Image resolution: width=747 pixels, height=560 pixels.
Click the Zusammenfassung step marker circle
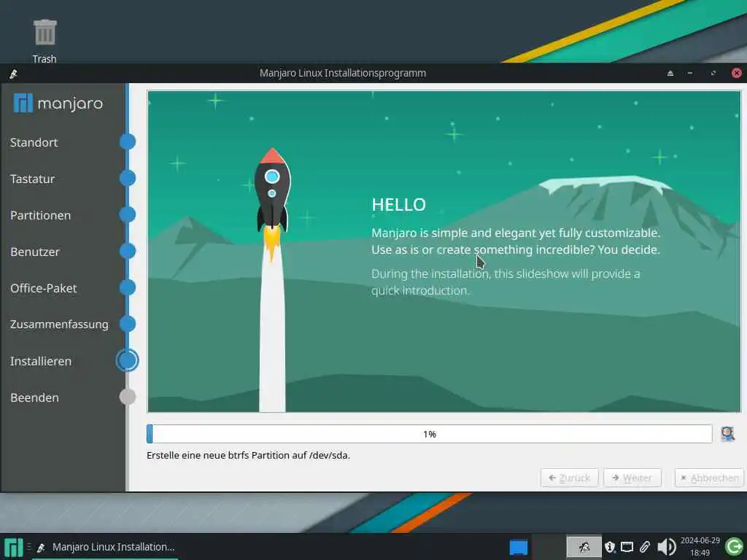(127, 324)
